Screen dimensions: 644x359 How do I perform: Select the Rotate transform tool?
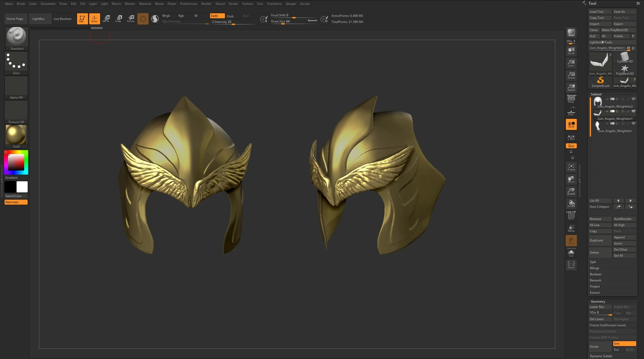click(131, 19)
